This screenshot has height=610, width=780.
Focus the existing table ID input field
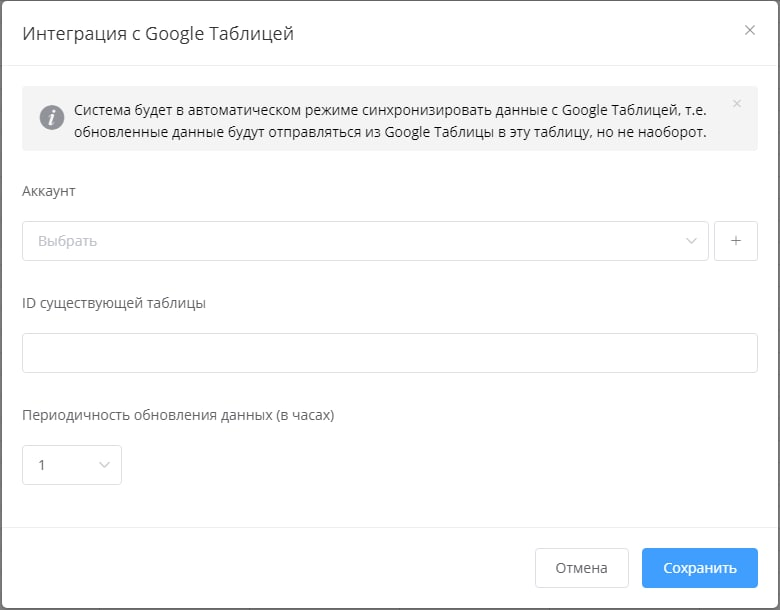click(x=389, y=353)
